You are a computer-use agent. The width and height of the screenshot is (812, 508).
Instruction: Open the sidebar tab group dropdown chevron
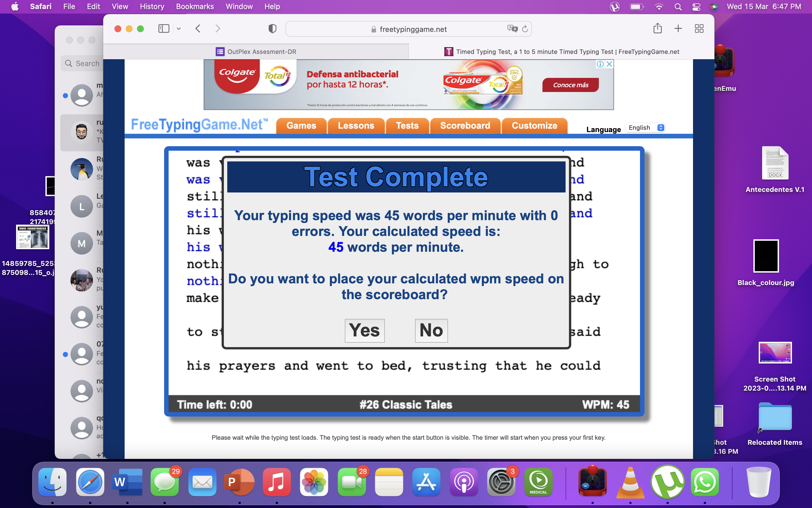click(179, 29)
